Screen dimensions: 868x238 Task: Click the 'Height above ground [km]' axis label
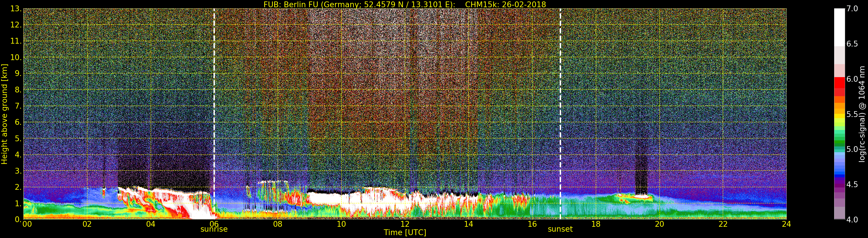pos(4,114)
